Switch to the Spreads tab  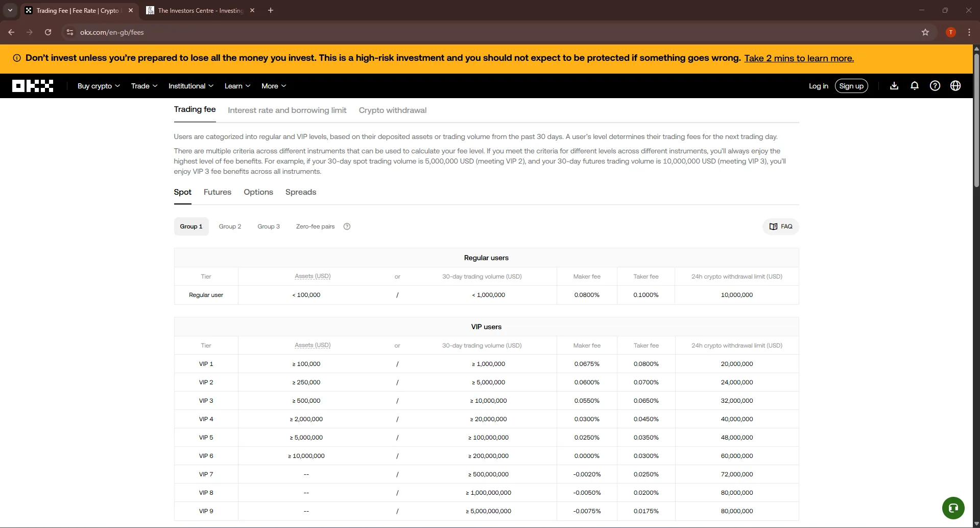tap(300, 192)
